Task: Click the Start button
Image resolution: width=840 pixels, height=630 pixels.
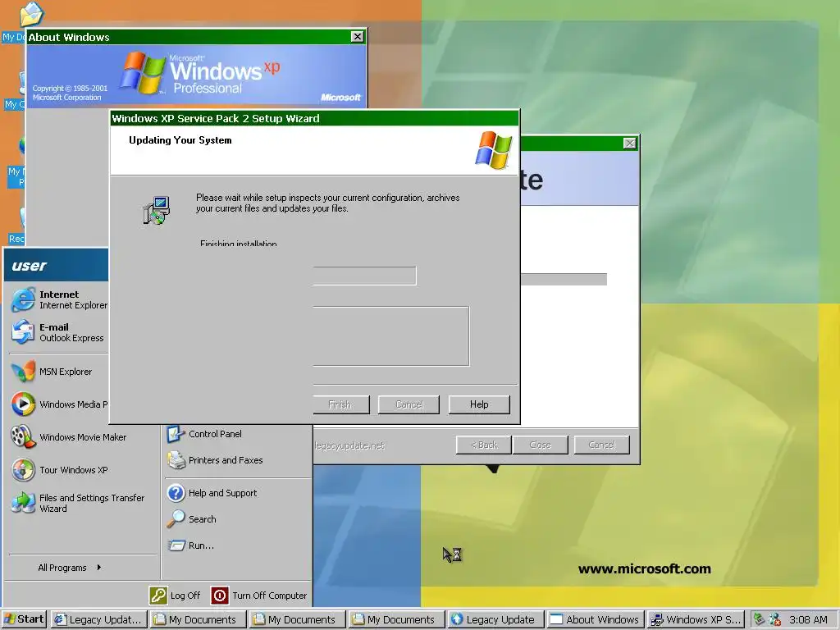Action: pos(24,619)
